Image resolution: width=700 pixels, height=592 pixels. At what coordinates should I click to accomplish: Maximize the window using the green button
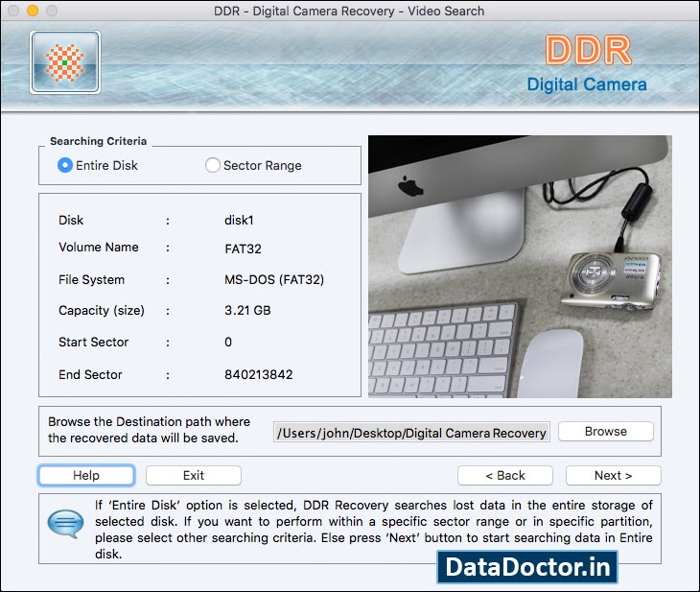click(51, 12)
